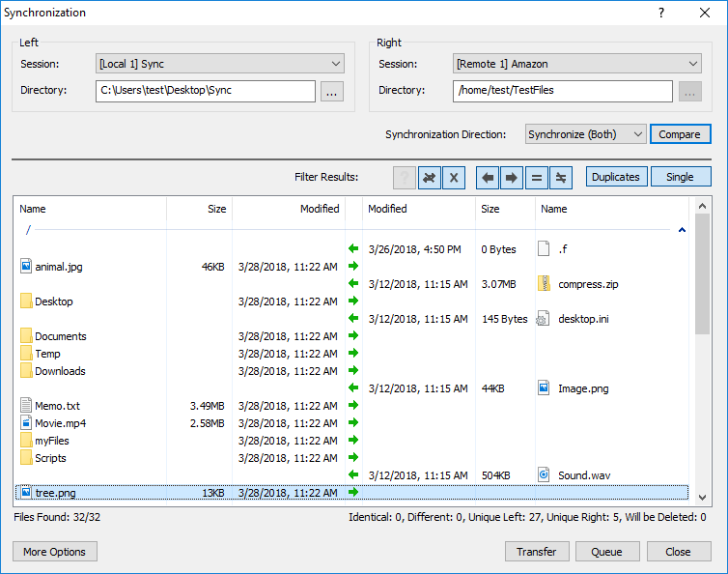Open the Left Session dropdown

pos(219,64)
